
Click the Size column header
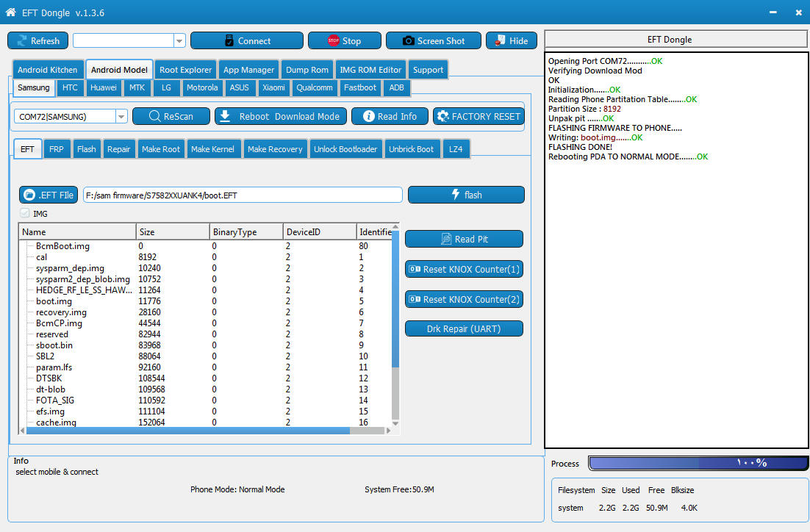point(173,232)
